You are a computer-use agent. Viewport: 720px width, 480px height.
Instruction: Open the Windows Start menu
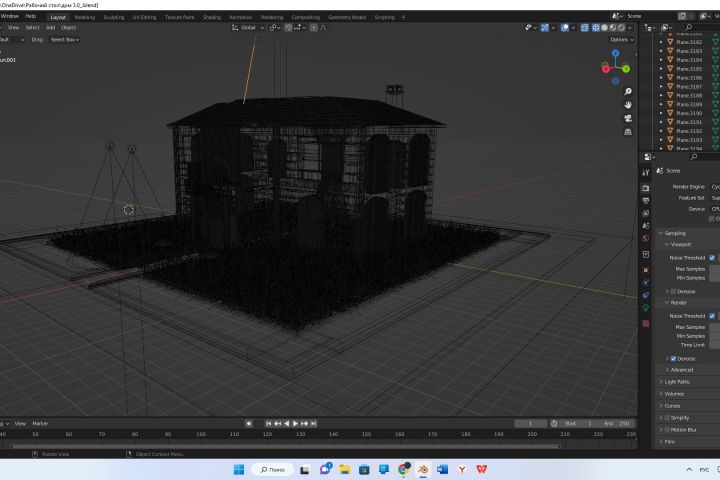coord(239,469)
